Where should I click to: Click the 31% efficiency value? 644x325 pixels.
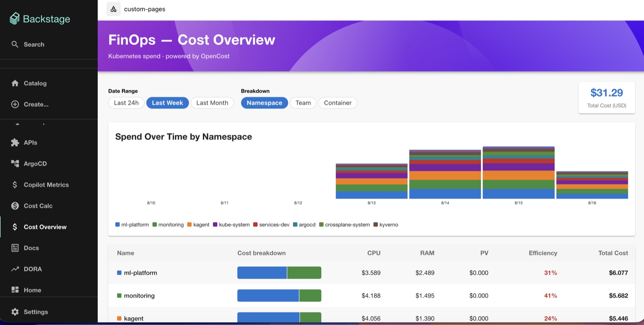[x=551, y=273]
